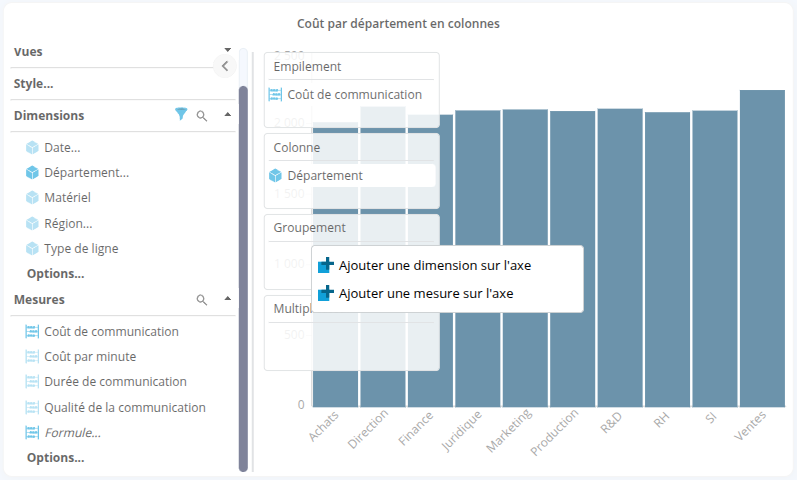Select the Région... dimension
This screenshot has height=480, width=797.
point(68,224)
